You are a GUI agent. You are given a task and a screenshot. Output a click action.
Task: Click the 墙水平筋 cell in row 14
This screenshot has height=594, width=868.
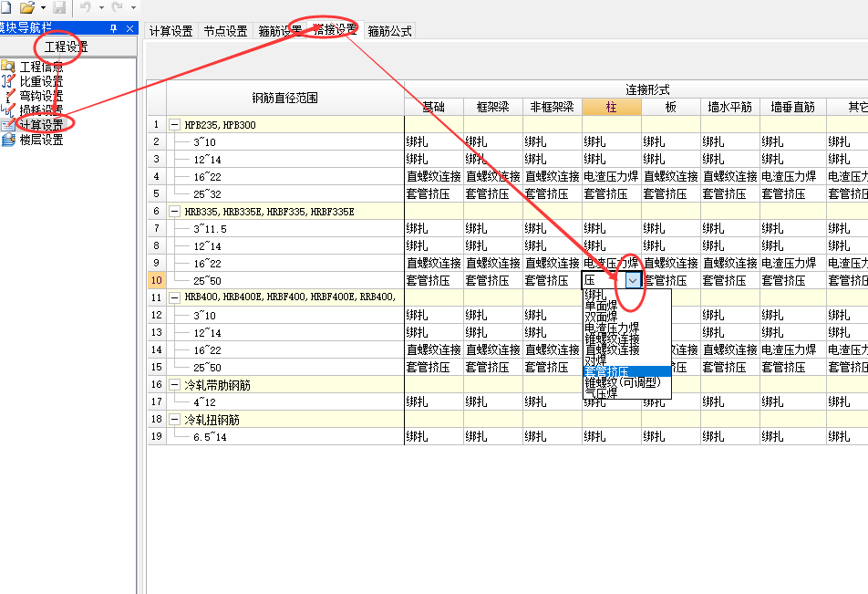tap(730, 349)
